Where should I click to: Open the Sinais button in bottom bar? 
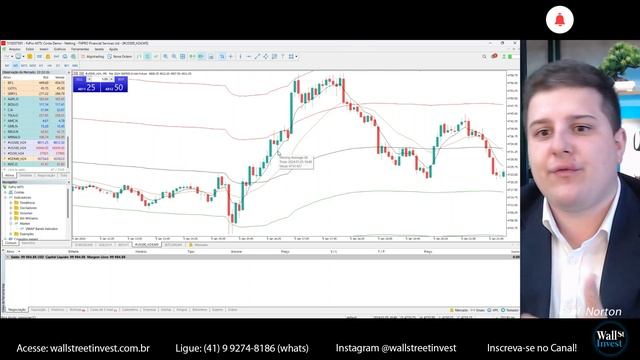[477, 310]
